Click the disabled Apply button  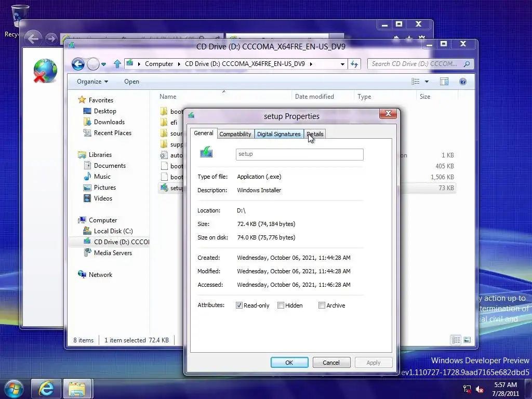tap(374, 362)
